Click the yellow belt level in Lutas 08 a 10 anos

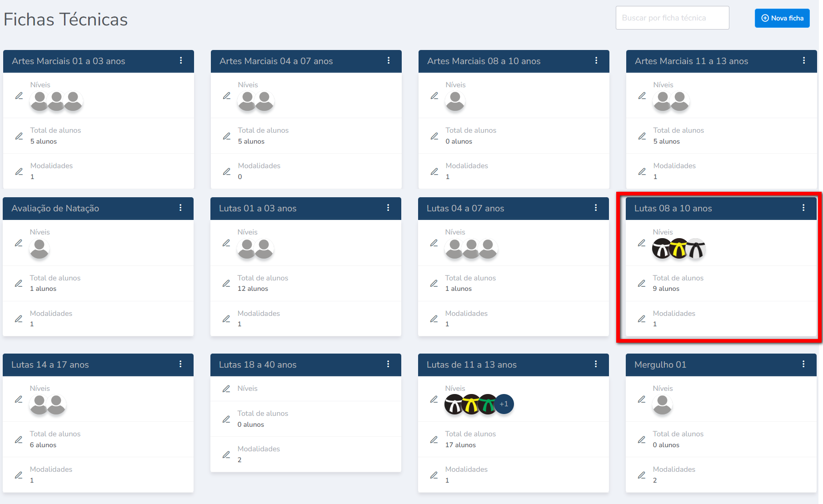679,249
